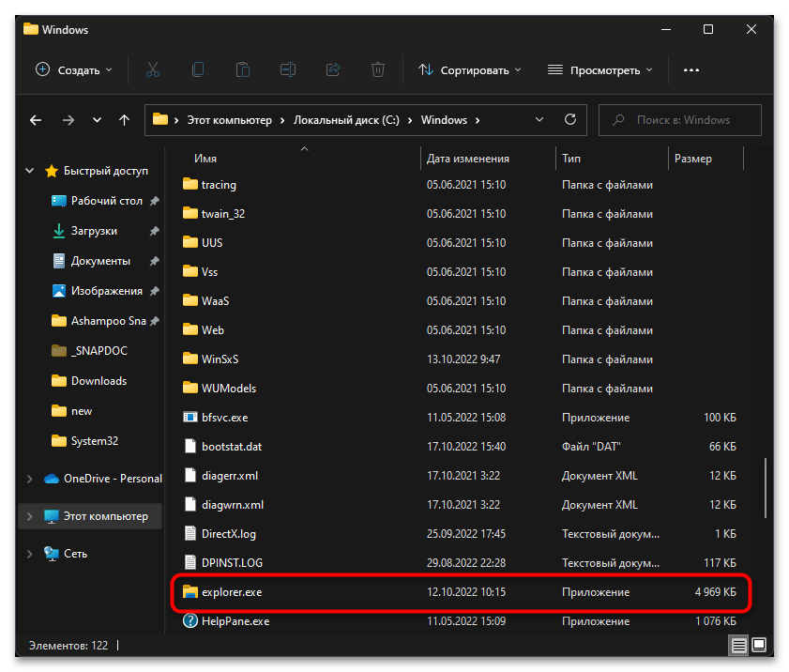Open Ashampoo Sna folder in sidebar

point(108,321)
